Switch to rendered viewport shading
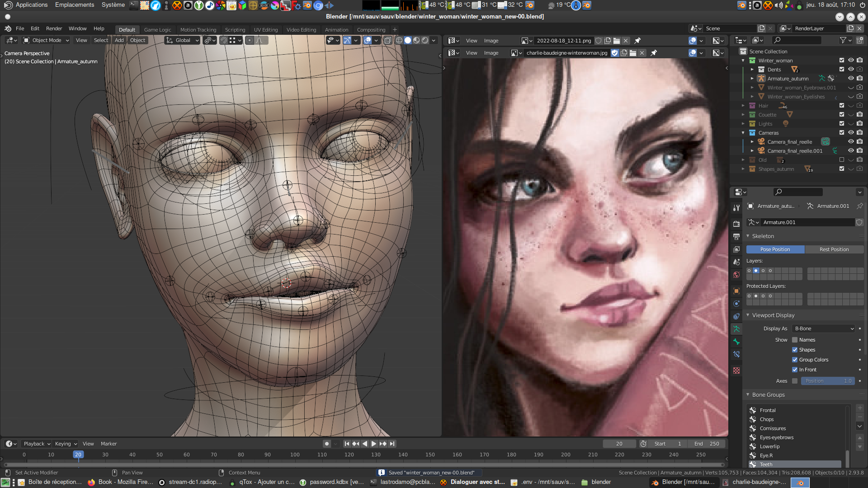The width and height of the screenshot is (868, 488). (x=425, y=40)
